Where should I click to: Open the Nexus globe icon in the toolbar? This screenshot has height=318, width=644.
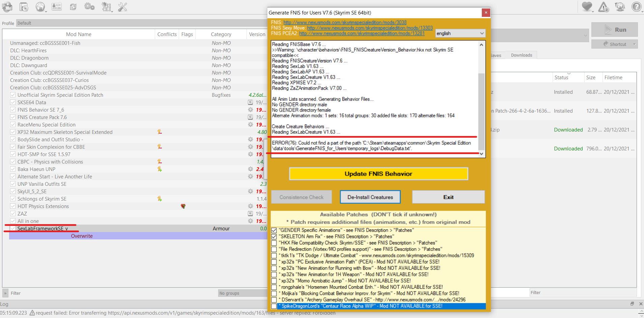click(40, 7)
